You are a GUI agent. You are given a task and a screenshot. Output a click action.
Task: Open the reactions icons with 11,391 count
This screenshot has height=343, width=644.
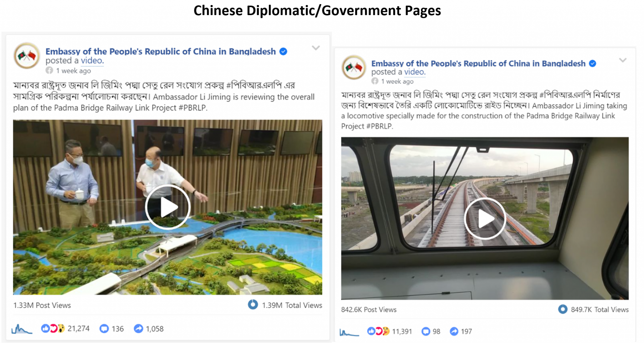click(x=378, y=331)
